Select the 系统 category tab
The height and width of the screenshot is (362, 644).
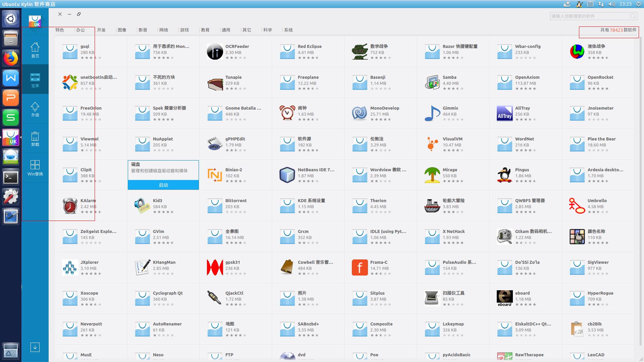click(x=288, y=30)
